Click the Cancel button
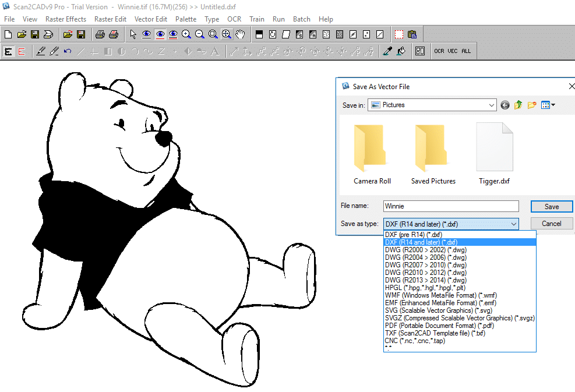 coord(551,223)
